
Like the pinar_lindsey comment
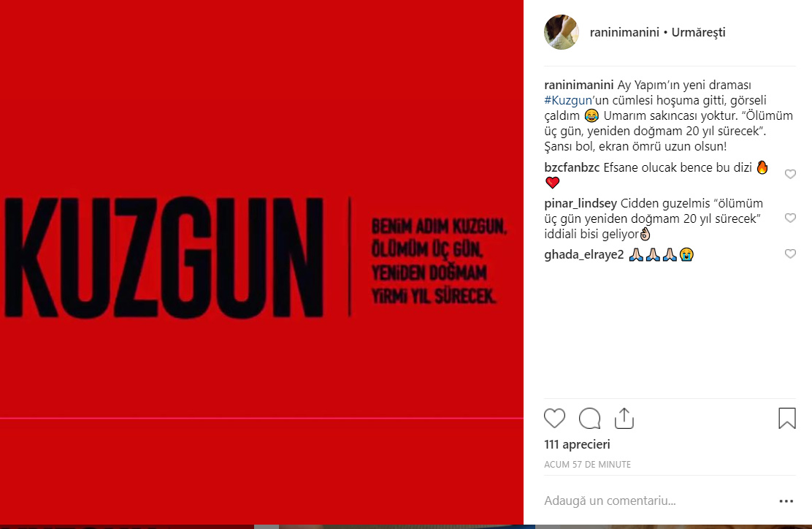pos(790,218)
